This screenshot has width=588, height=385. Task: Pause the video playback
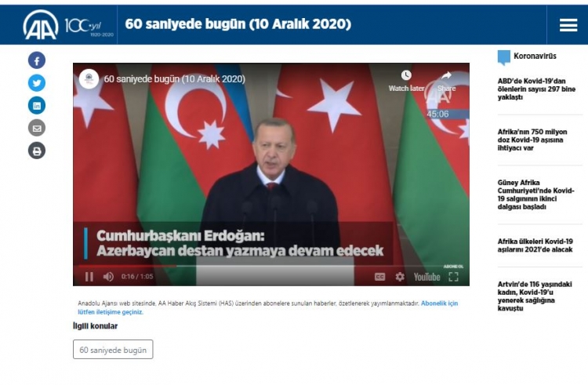(89, 277)
